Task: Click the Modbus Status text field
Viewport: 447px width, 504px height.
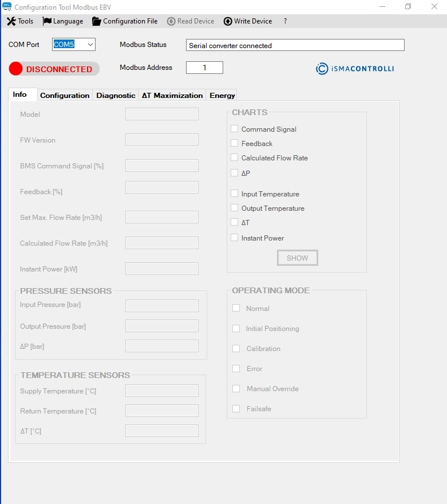Action: (295, 45)
